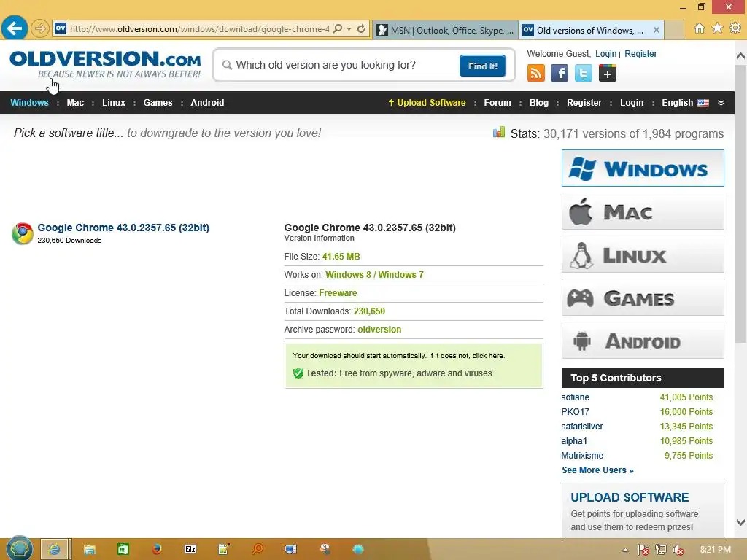Click Upload Software in the navigation bar
This screenshot has width=747, height=560.
point(427,103)
